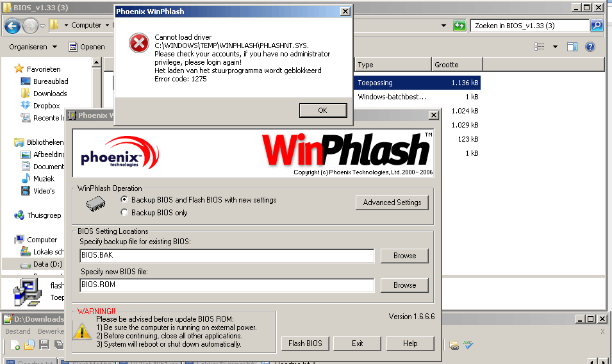Toggle the preview pane icon
The image size is (612, 364).
[x=572, y=47]
